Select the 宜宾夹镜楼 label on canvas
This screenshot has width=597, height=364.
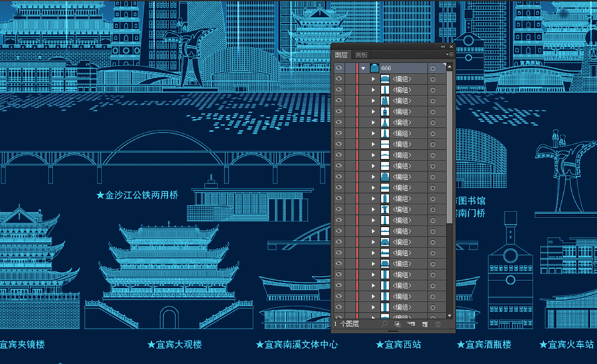click(23, 345)
